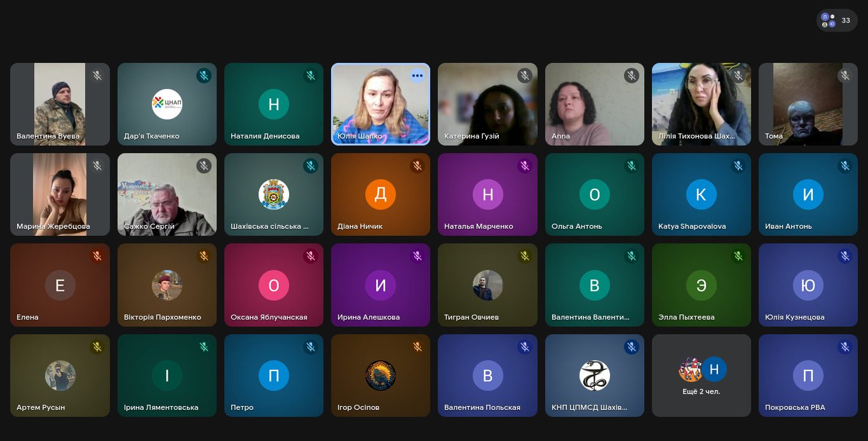Image resolution: width=868 pixels, height=441 pixels.
Task: Click the ЦНАП logo avatar
Action: click(x=167, y=104)
